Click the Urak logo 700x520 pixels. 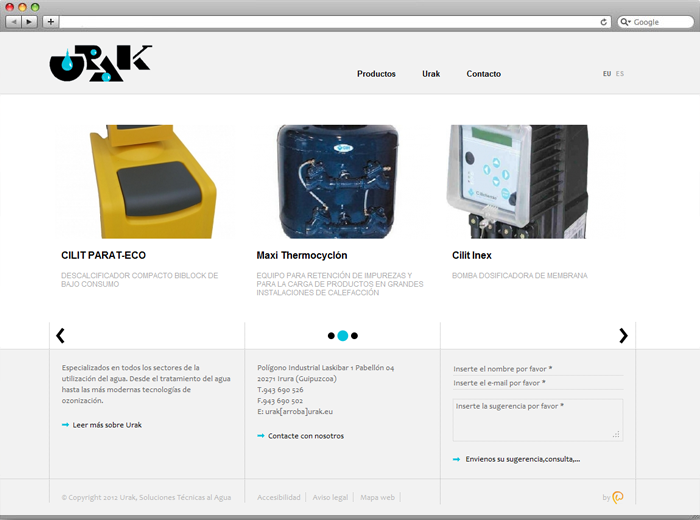coord(100,63)
